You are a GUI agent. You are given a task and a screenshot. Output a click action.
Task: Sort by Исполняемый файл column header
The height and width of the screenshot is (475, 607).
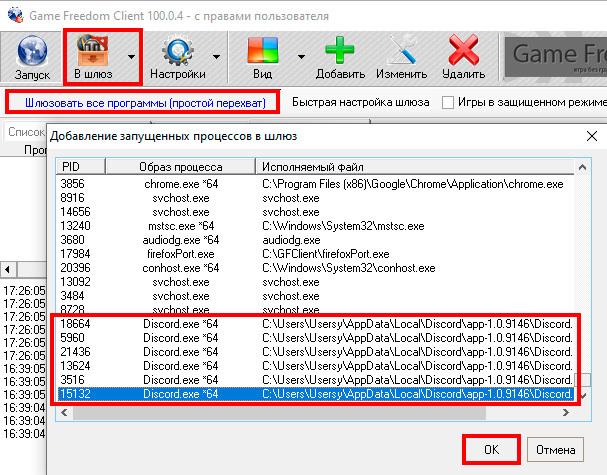point(415,167)
